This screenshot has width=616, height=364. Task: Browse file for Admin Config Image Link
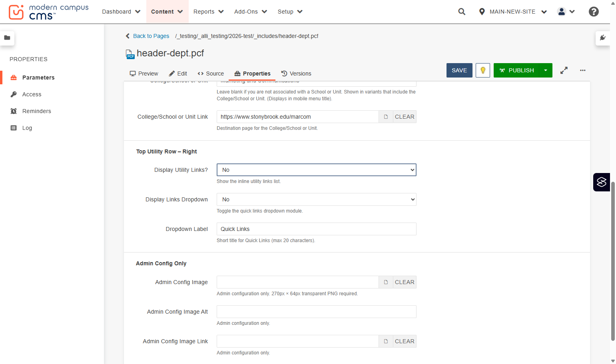[386, 341]
